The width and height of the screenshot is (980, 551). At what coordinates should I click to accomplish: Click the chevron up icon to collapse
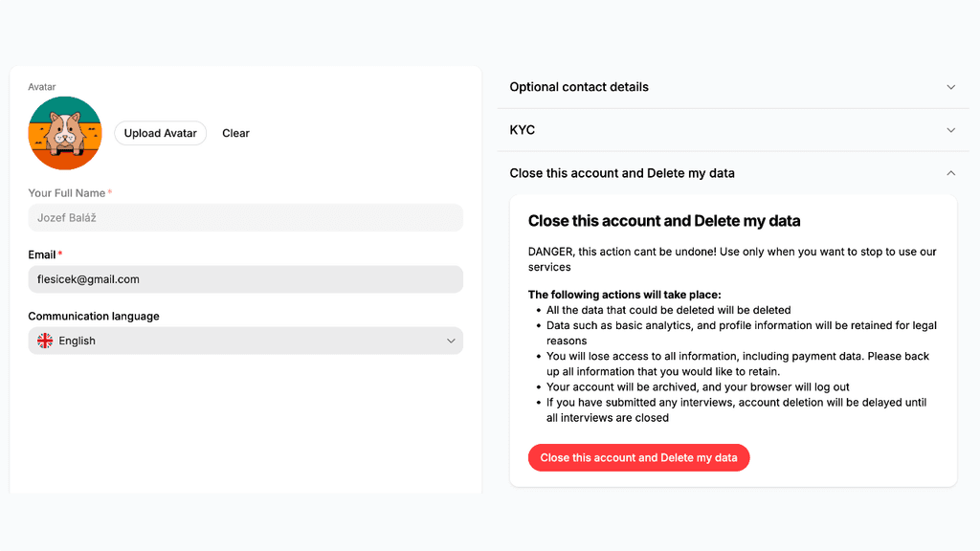950,173
